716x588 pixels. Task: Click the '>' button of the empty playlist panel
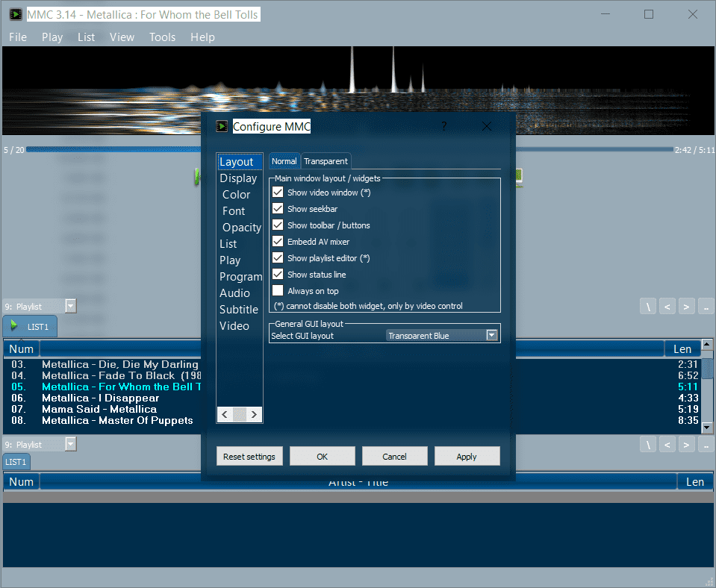click(x=686, y=445)
